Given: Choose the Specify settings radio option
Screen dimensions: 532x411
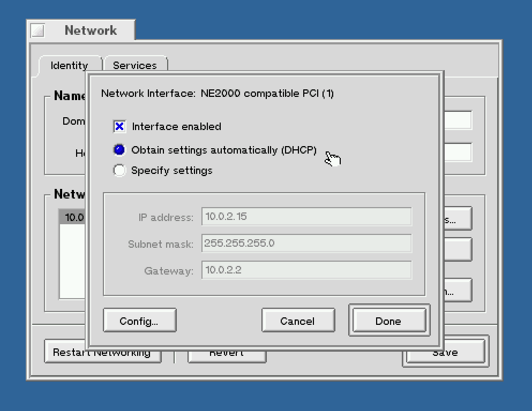Looking at the screenshot, I should coord(119,171).
